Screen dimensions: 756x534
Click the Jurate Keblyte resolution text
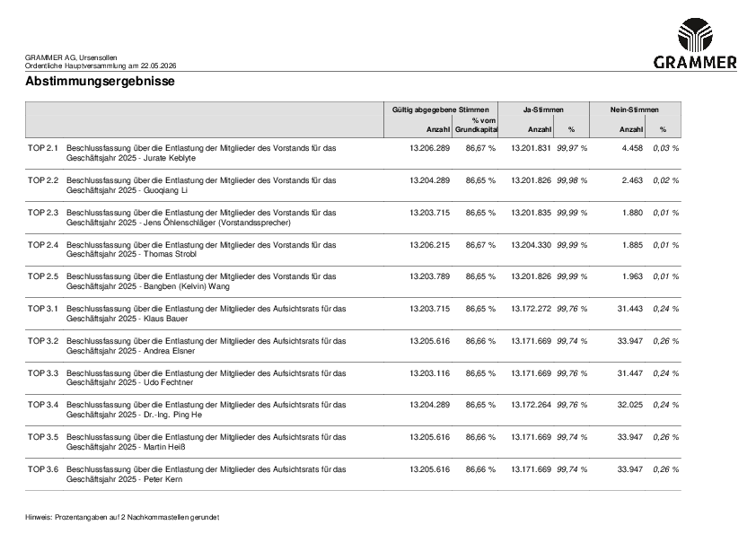click(201, 153)
